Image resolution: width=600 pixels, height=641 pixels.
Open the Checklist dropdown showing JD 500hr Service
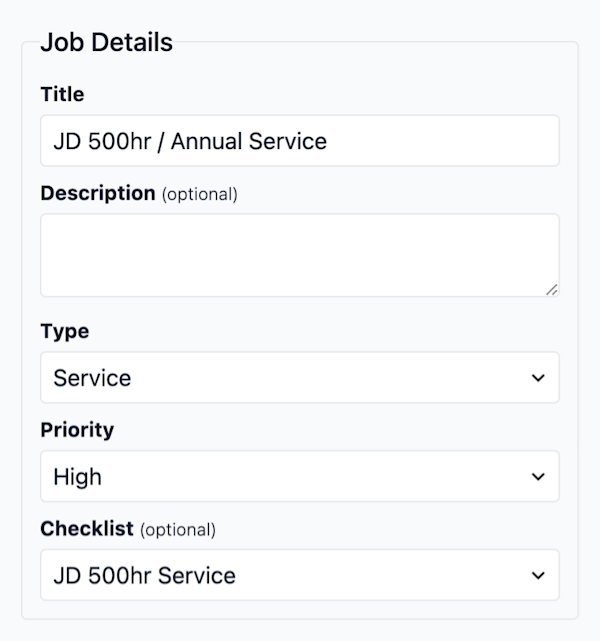pos(299,576)
